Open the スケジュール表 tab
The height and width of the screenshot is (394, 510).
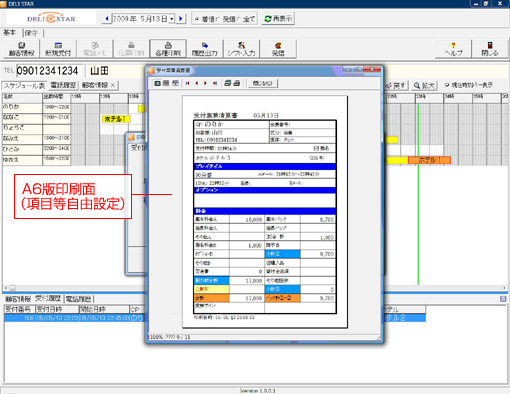[24, 86]
